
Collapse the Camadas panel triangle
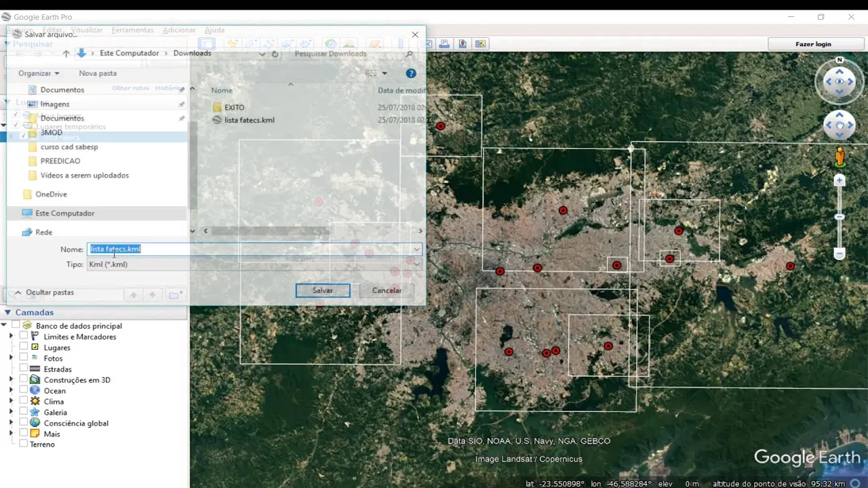[8, 312]
